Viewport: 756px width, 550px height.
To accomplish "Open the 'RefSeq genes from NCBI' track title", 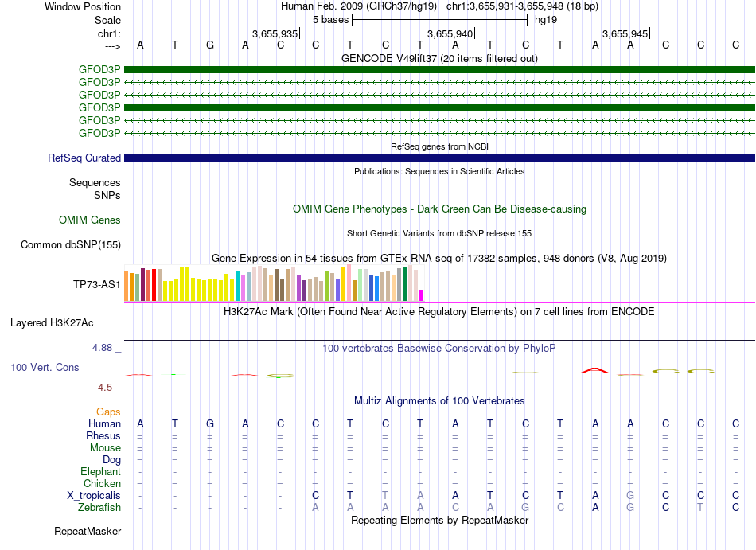I will click(439, 146).
